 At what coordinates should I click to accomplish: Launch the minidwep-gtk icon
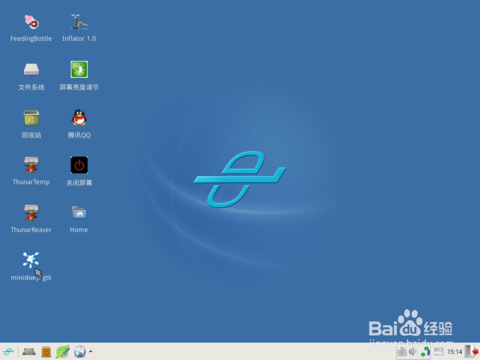point(31,260)
